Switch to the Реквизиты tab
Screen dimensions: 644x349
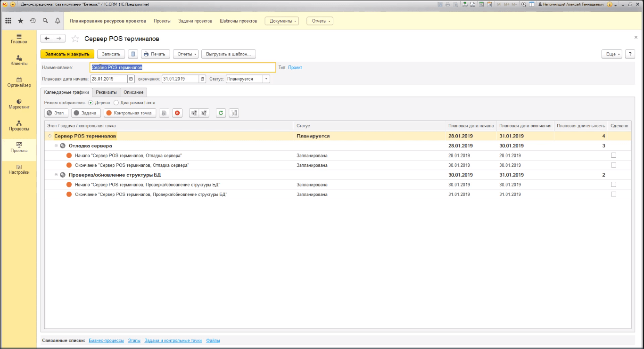(x=106, y=92)
